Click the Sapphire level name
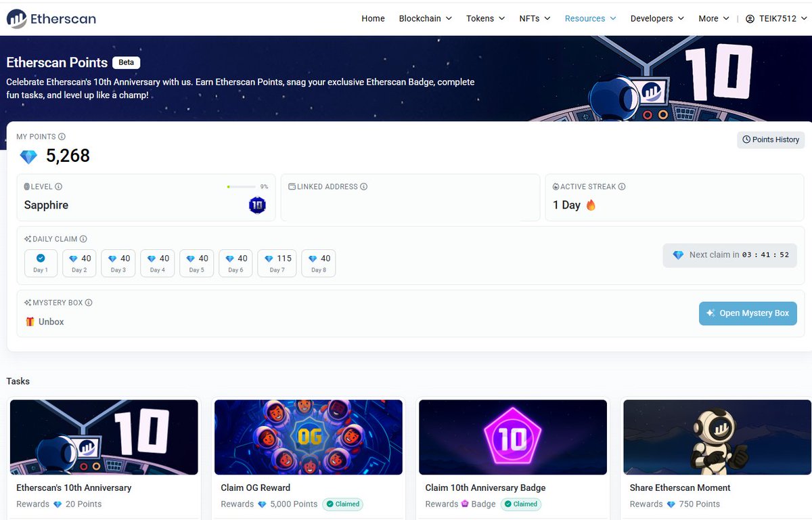 coord(46,205)
